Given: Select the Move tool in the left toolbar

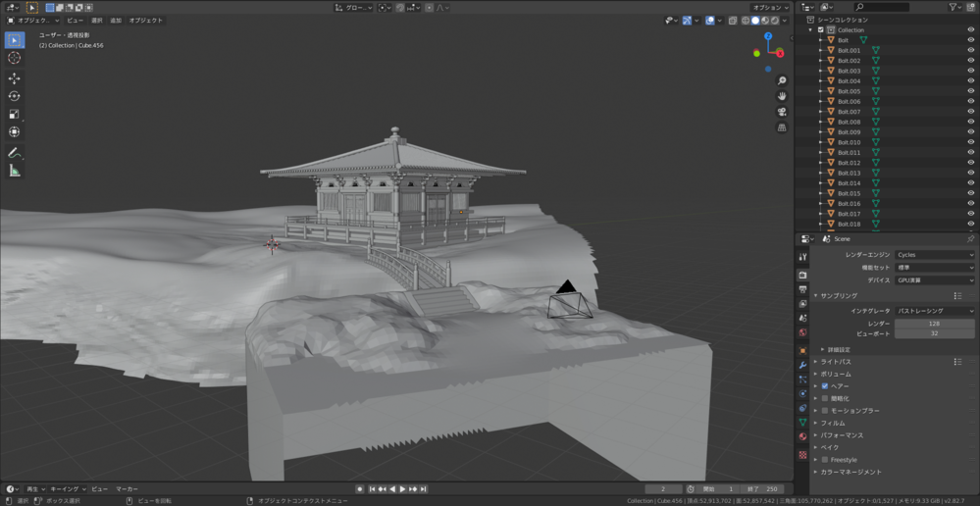Looking at the screenshot, I should 14,78.
